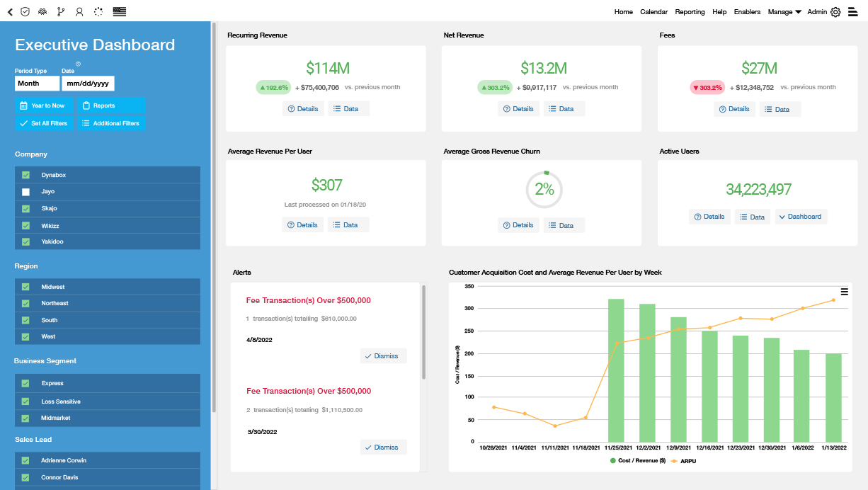Screen dimensions: 868x490
Task: Click the Alerts panel vertical scrollbar
Action: coord(424,331)
